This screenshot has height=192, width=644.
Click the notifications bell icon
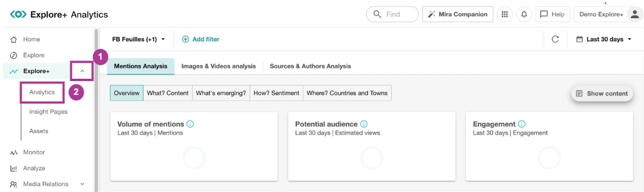[x=524, y=15]
